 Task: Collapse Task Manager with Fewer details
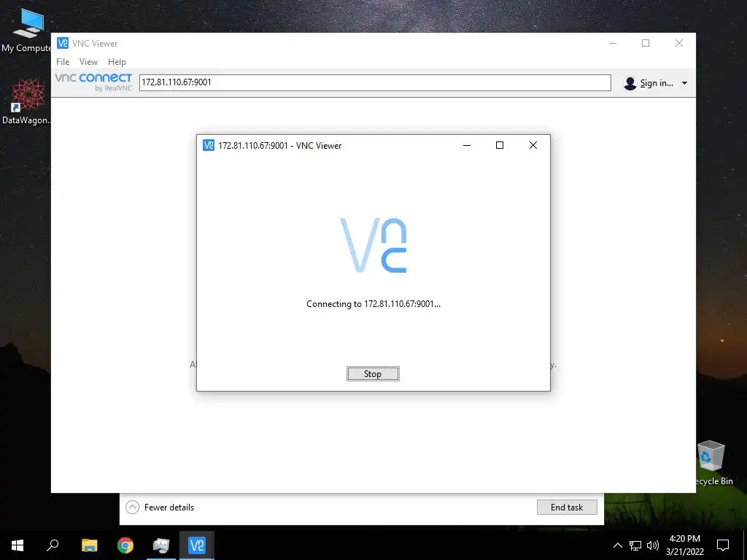coord(160,507)
